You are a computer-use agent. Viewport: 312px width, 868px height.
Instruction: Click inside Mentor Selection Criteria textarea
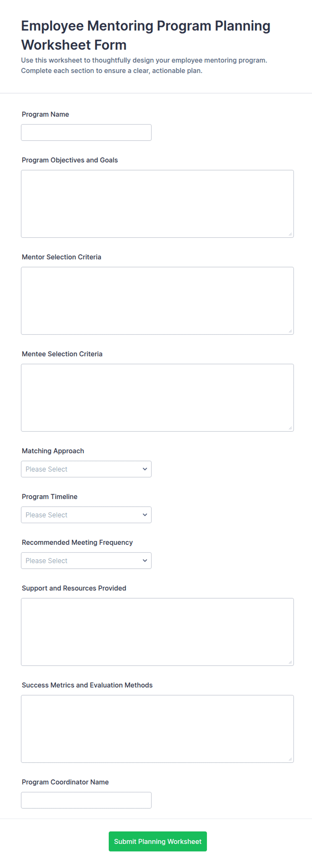point(157,301)
